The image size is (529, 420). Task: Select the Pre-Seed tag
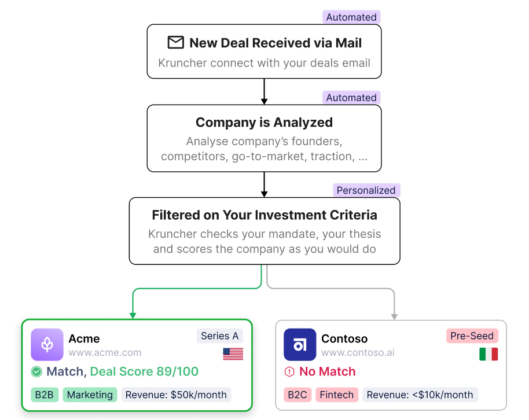472,336
